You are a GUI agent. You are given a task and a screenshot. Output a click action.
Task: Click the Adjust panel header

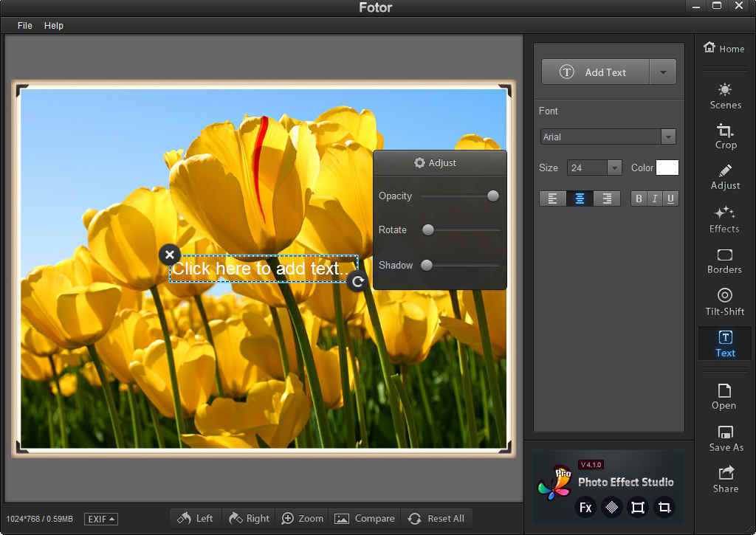click(x=440, y=163)
